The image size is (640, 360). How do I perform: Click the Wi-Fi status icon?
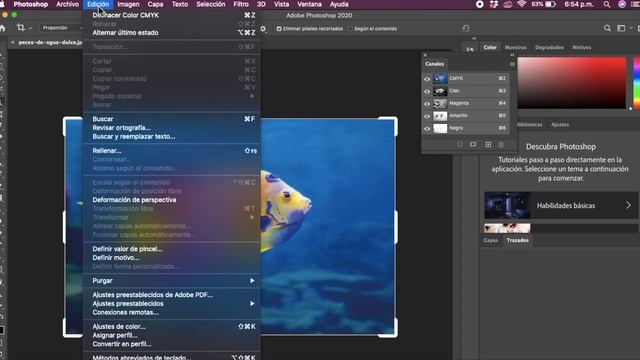(521, 4)
